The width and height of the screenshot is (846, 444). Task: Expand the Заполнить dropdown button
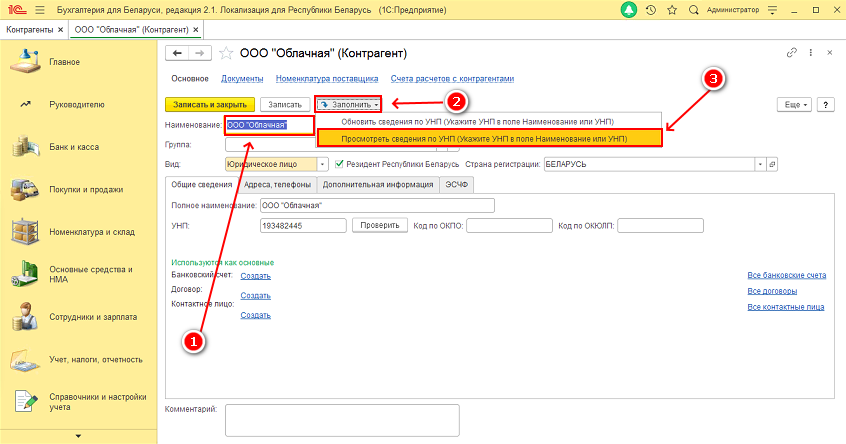[349, 105]
